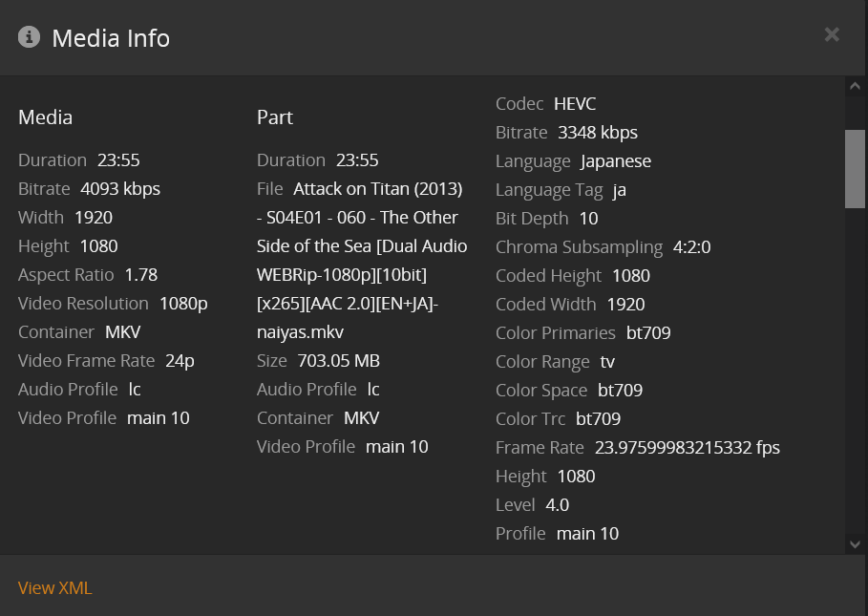Click the scrollbar up arrow

coord(855,87)
